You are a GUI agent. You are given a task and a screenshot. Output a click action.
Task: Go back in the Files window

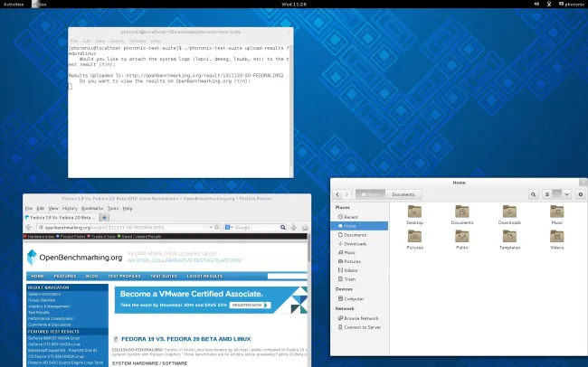click(x=337, y=194)
